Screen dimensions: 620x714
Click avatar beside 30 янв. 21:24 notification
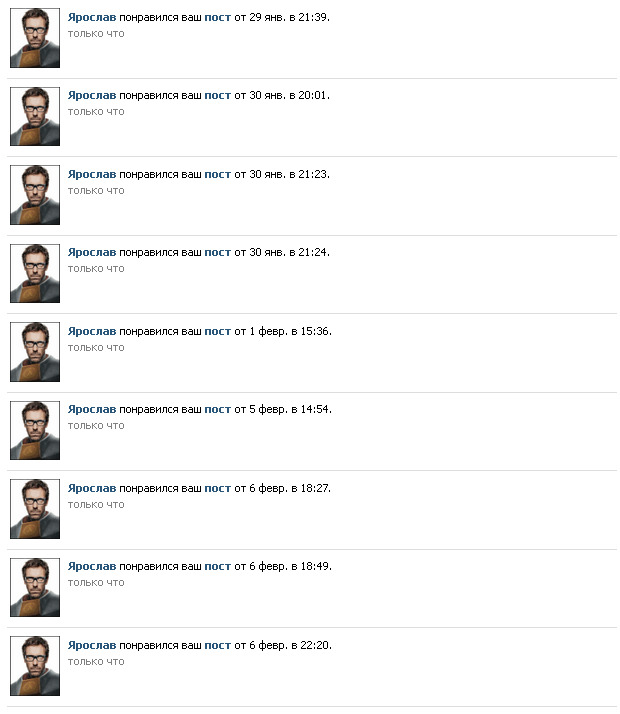pyautogui.click(x=35, y=274)
